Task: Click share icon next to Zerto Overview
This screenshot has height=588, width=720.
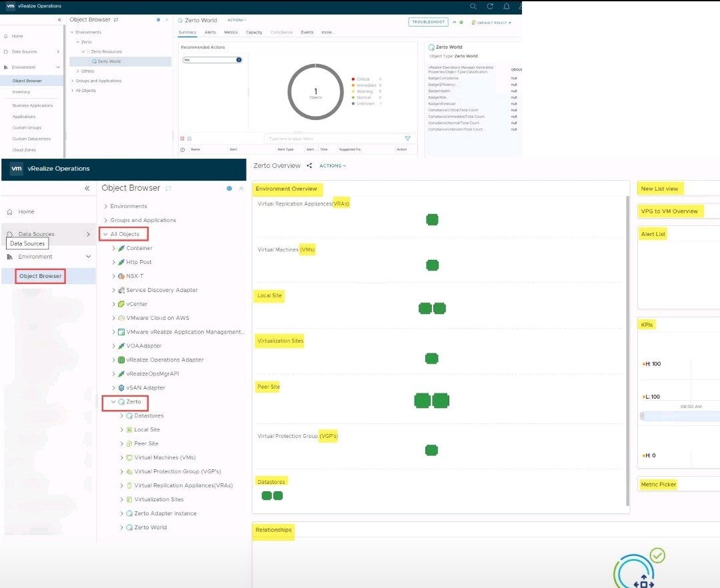Action: click(x=309, y=166)
